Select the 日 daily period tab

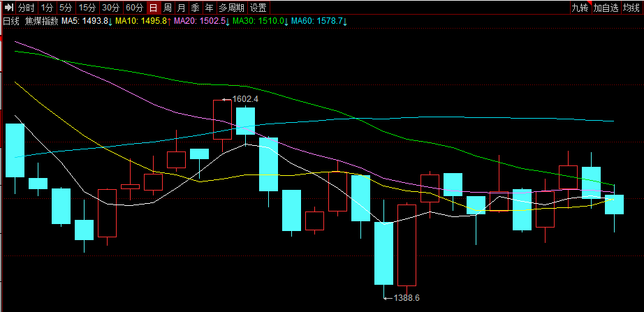coord(153,8)
